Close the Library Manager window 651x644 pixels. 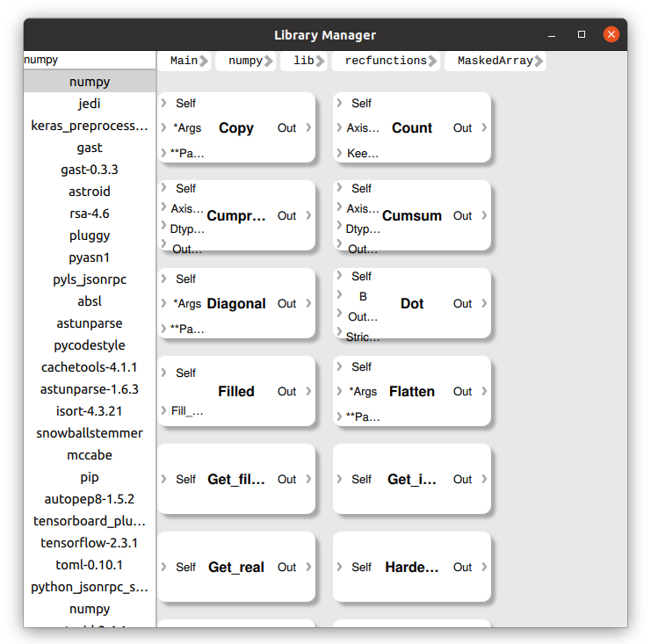[x=611, y=34]
